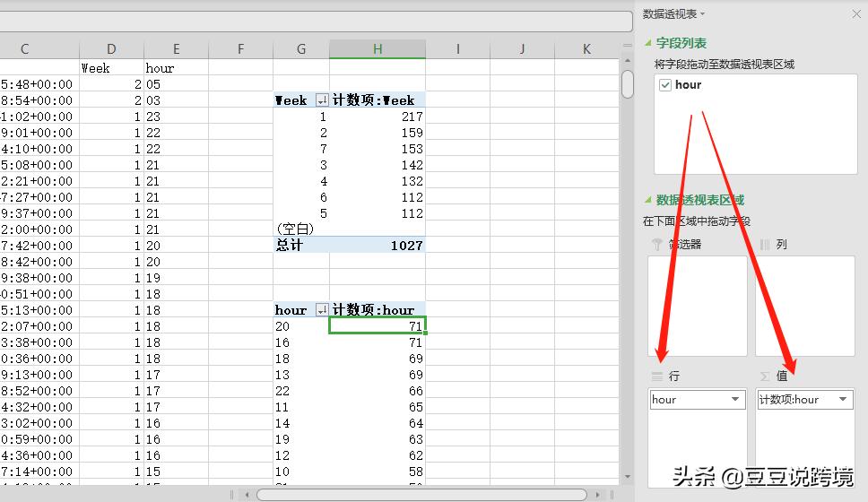The image size is (868, 502).
Task: Select the hour column header in column E
Action: click(x=176, y=68)
